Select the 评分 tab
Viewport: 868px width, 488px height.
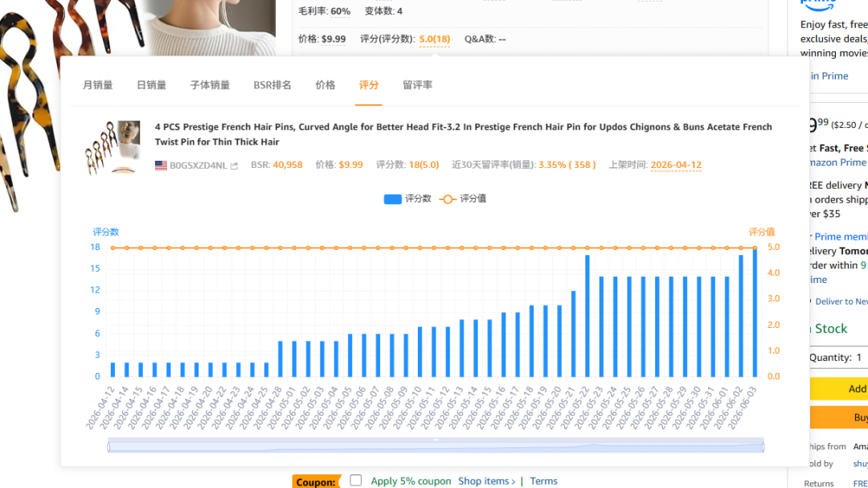point(369,84)
